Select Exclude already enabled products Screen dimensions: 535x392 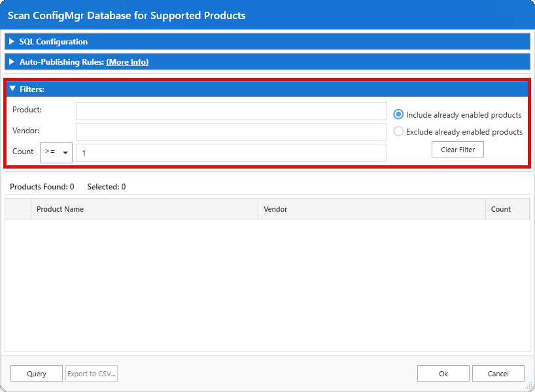(398, 131)
